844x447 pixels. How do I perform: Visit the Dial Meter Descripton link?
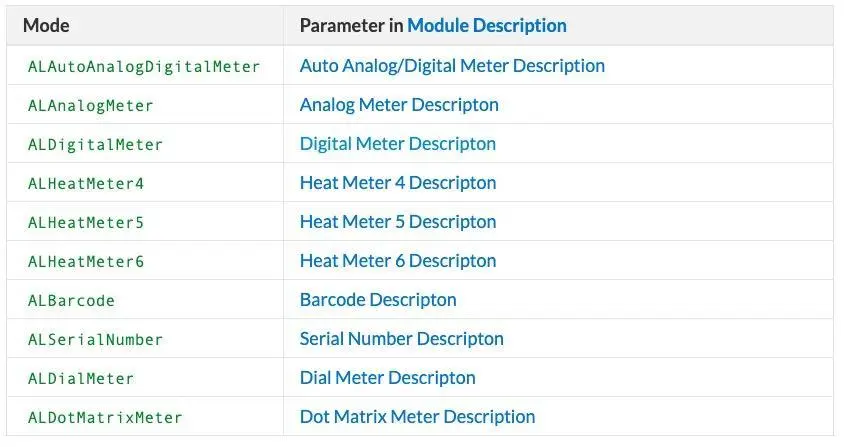point(388,378)
